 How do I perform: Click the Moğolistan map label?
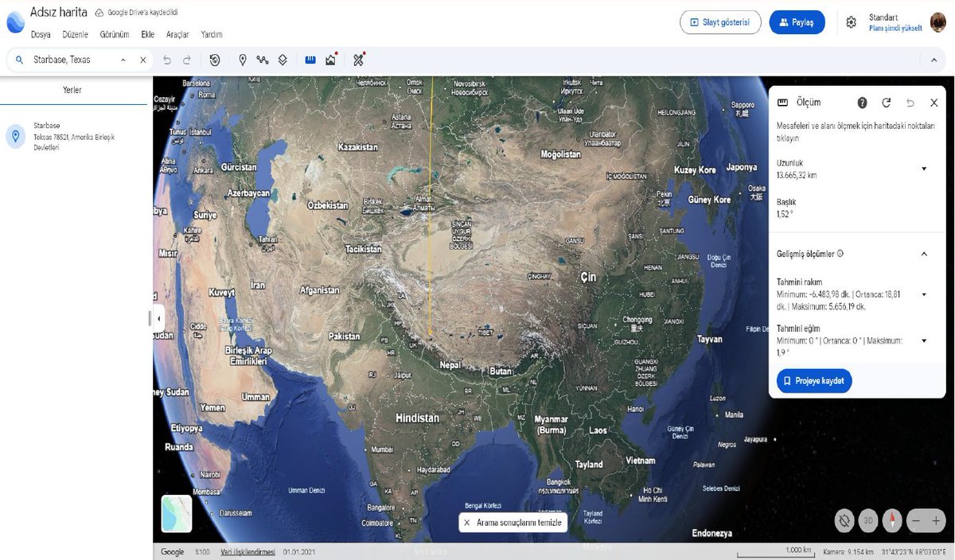(561, 154)
